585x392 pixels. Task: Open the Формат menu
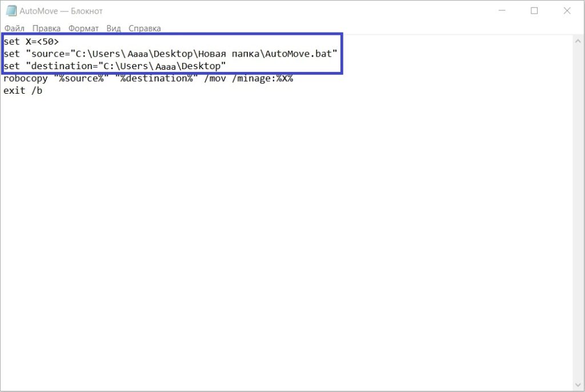point(83,29)
